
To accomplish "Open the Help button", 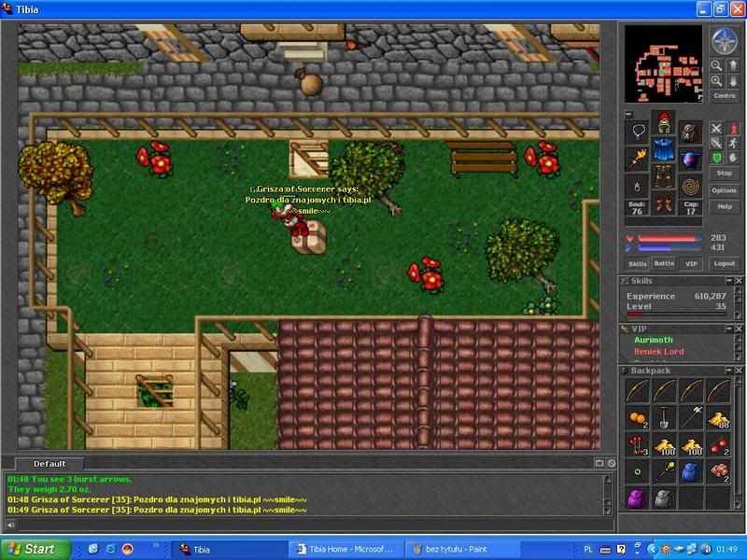I will tap(725, 206).
